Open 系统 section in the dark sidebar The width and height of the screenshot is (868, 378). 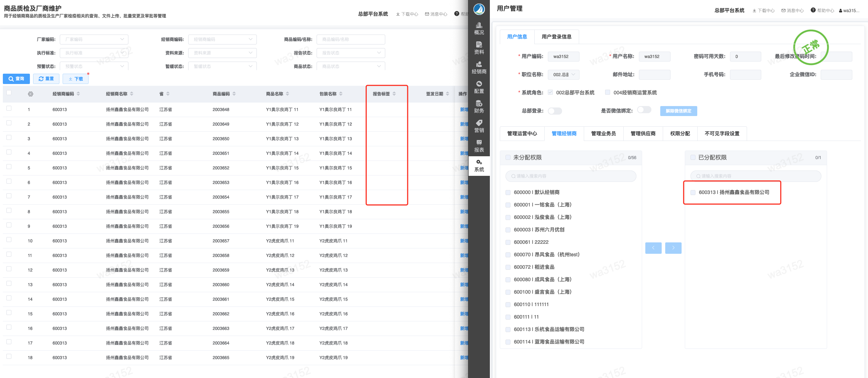pyautogui.click(x=479, y=166)
